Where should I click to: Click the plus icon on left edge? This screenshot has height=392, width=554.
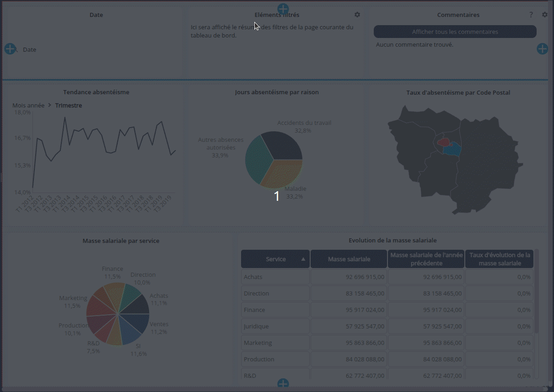[x=10, y=49]
